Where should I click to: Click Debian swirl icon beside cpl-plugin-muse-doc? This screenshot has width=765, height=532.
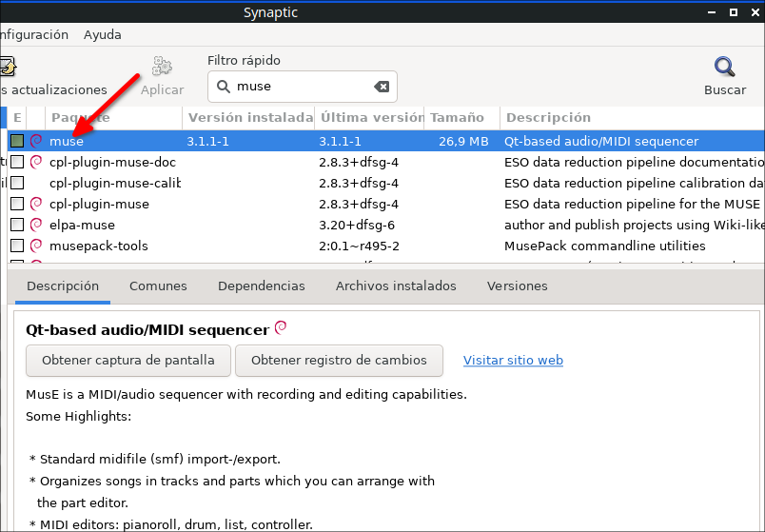pos(36,162)
